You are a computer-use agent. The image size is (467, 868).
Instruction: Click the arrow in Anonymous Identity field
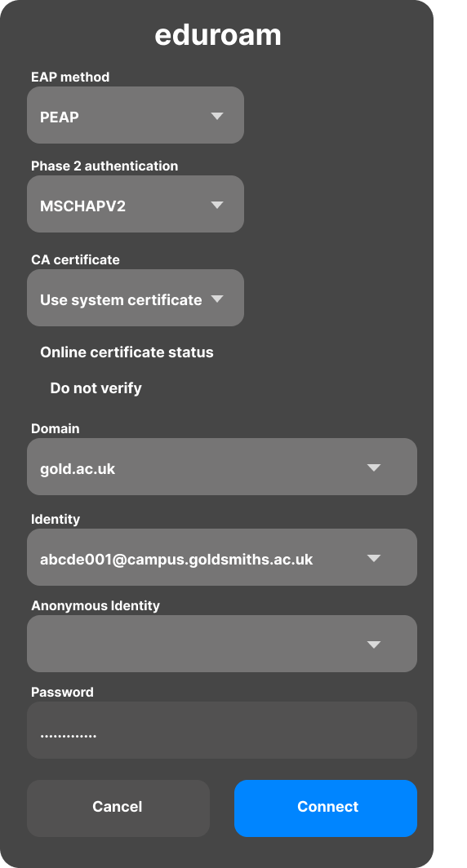[x=374, y=644]
